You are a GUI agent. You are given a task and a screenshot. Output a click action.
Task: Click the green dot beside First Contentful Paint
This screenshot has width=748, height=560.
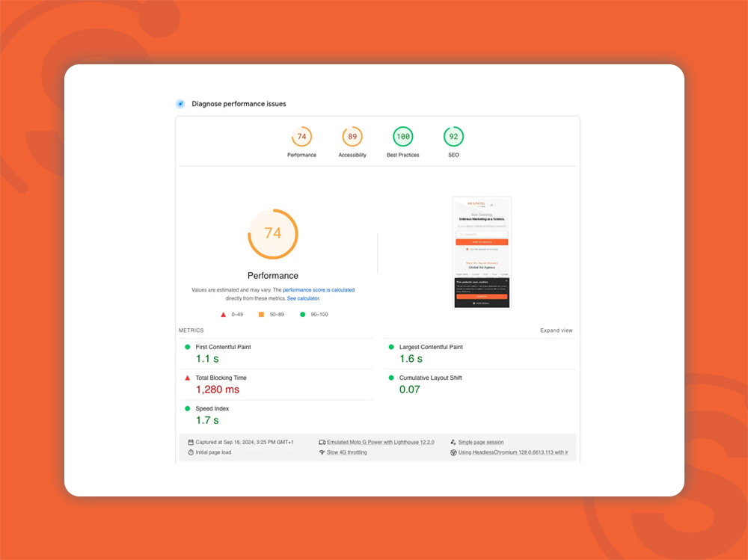pos(188,347)
